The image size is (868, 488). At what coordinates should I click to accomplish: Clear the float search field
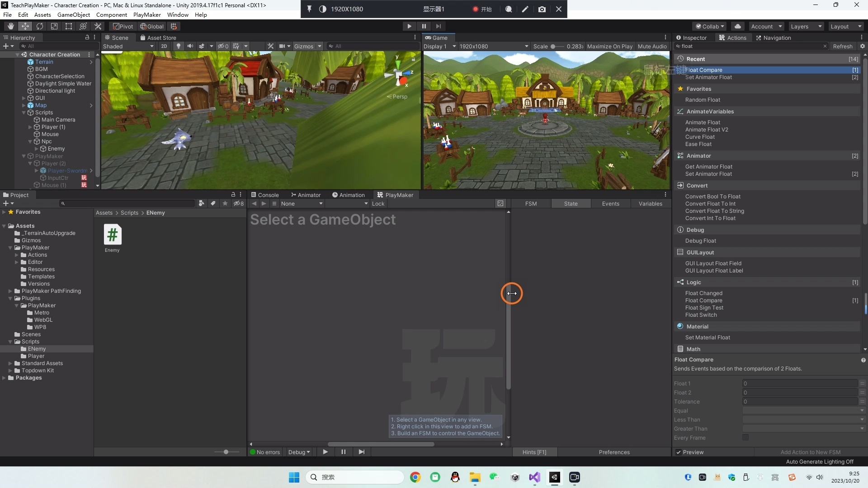click(825, 46)
